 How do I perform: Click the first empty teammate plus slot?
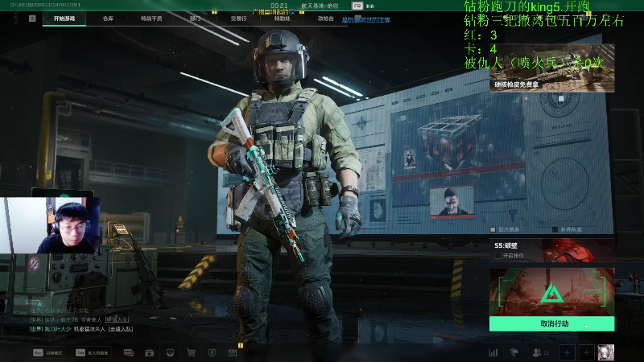point(567,352)
